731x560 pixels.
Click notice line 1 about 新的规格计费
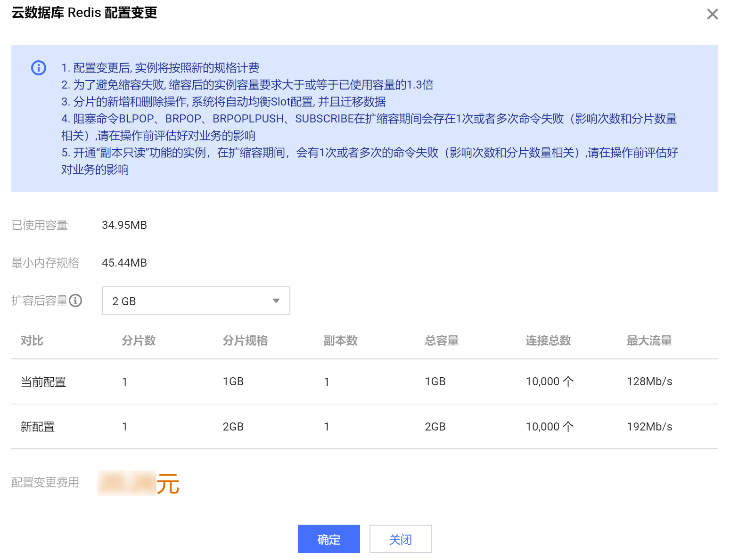160,68
